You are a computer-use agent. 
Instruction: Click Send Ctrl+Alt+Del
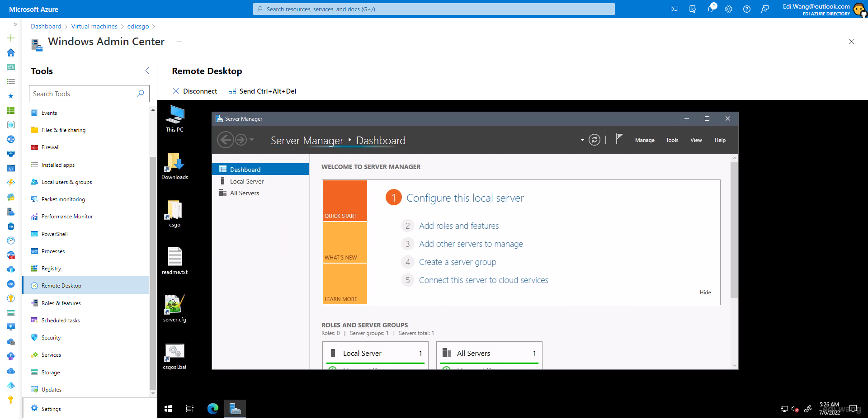[x=262, y=91]
